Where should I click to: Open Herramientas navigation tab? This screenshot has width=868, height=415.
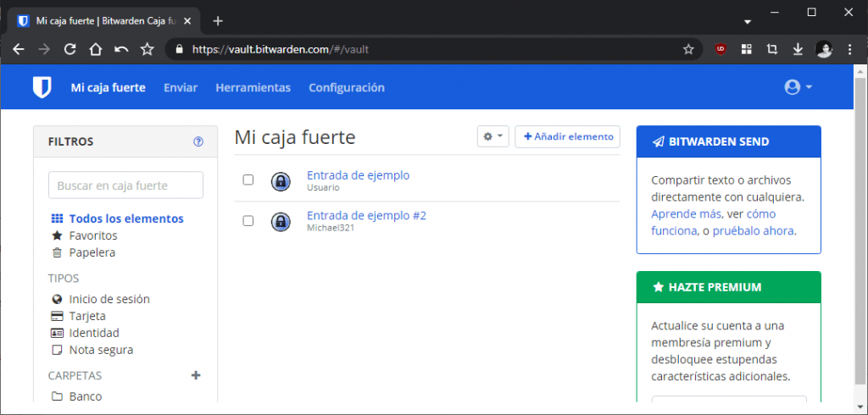coord(253,87)
